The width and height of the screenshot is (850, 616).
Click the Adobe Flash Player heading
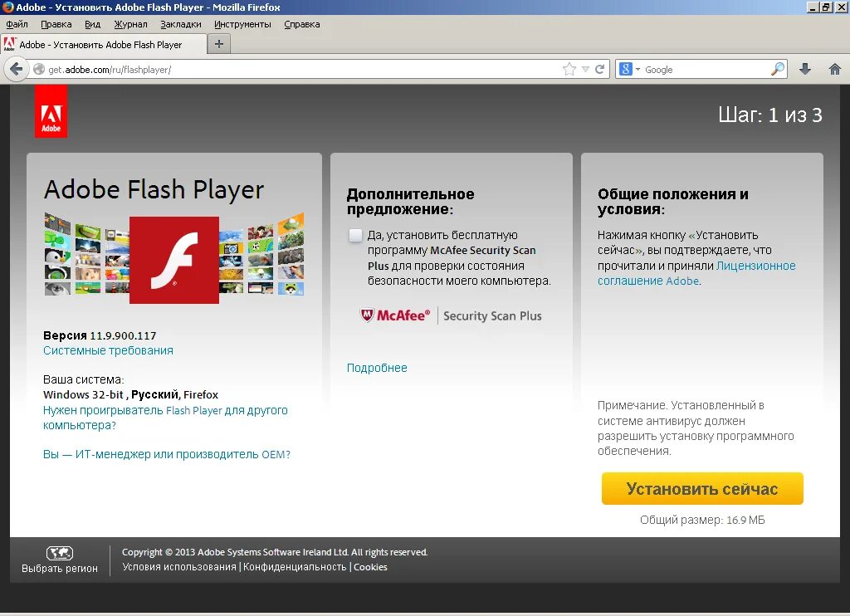point(154,190)
